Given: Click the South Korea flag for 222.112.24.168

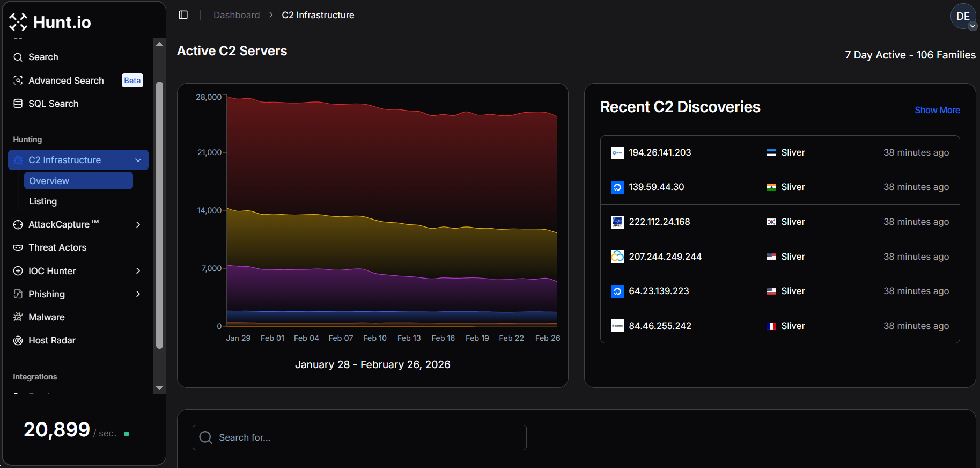Looking at the screenshot, I should tap(771, 222).
